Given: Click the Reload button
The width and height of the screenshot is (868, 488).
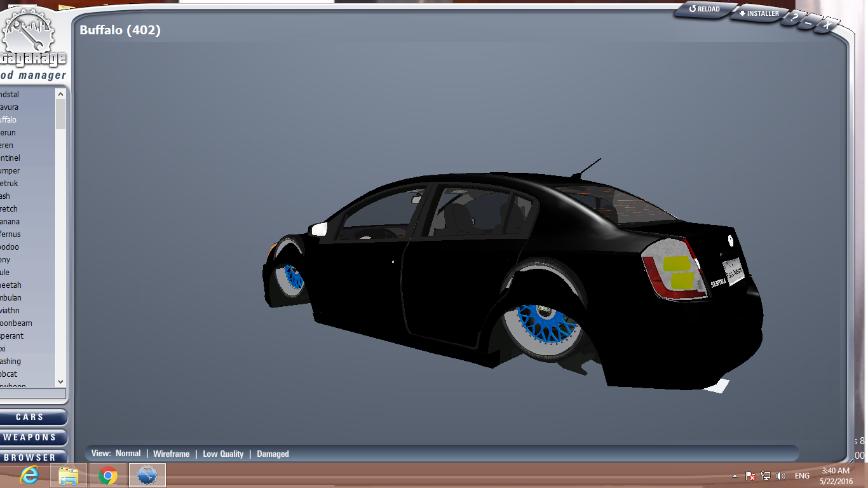Looking at the screenshot, I should pyautogui.click(x=704, y=10).
